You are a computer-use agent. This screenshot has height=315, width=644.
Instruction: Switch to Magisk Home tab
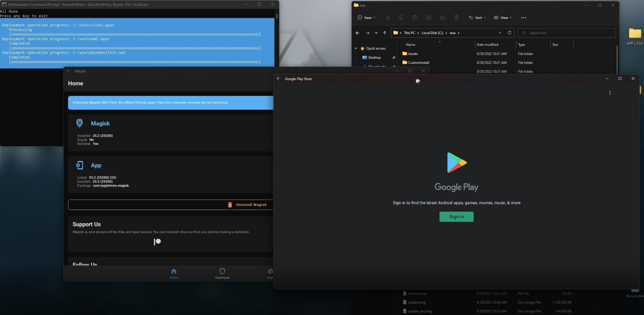coord(174,273)
